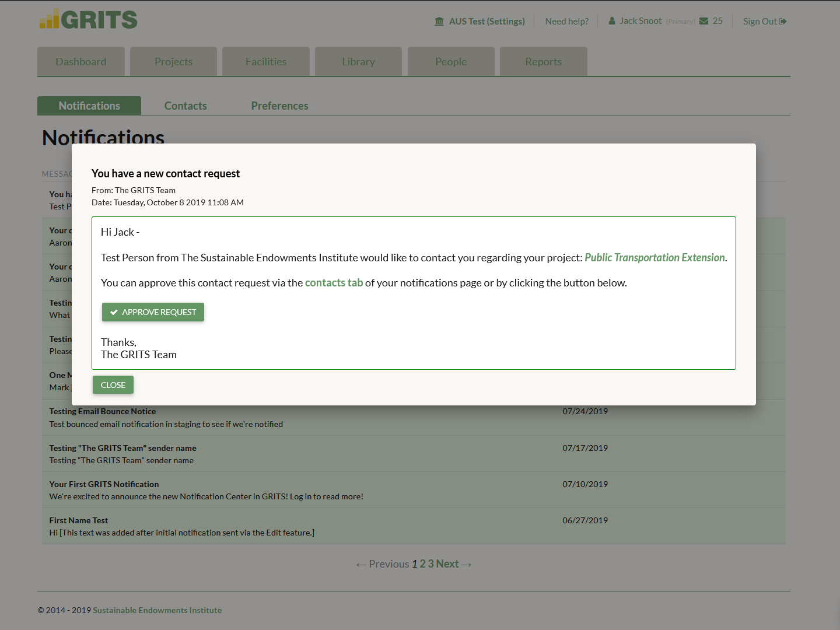Click the institution building icon

pyautogui.click(x=439, y=22)
